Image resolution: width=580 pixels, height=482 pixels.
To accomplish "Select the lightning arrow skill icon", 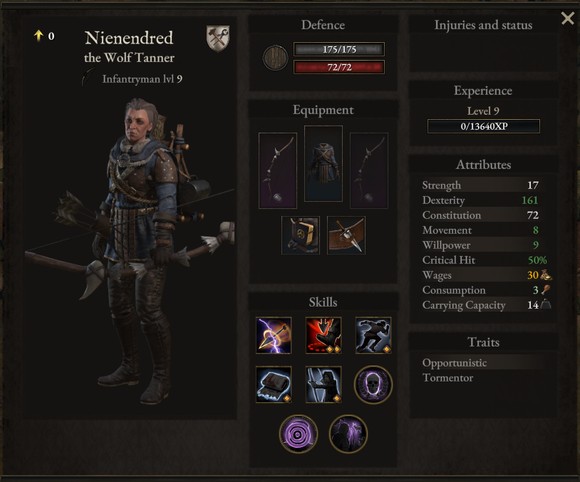I will click(x=274, y=335).
